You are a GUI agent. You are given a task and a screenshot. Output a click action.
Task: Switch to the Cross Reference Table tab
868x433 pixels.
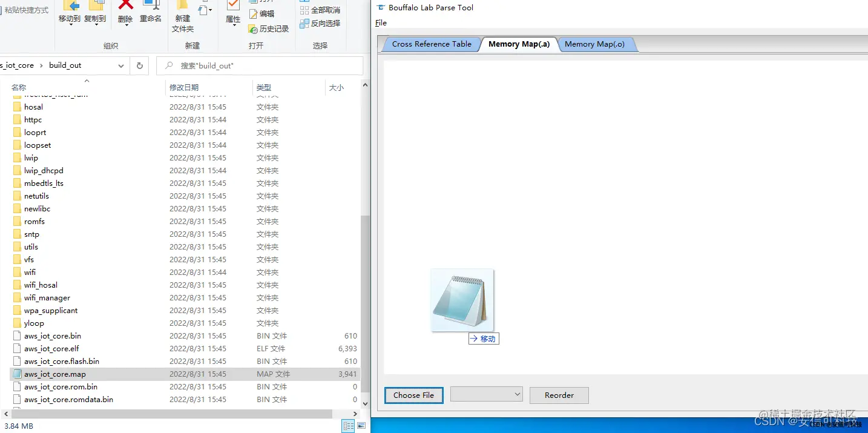coord(432,44)
